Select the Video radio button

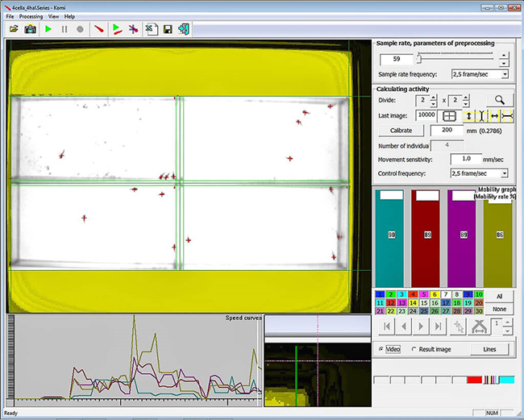click(381, 349)
